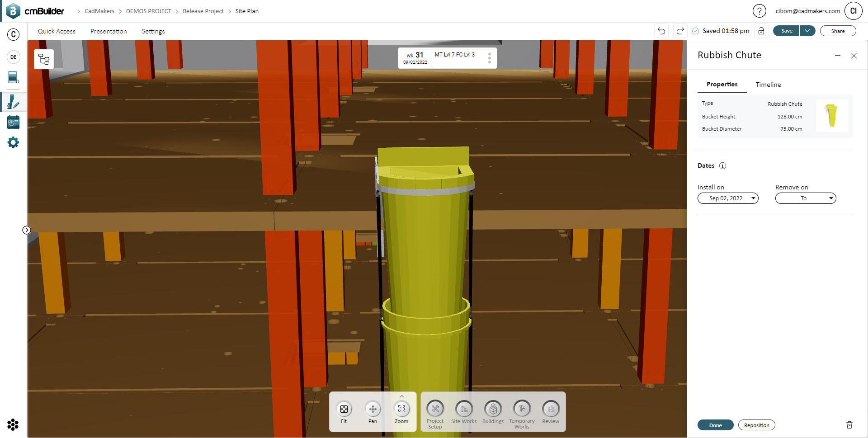Click the week 31 date indicator
Image resolution: width=868 pixels, height=438 pixels.
pos(415,58)
